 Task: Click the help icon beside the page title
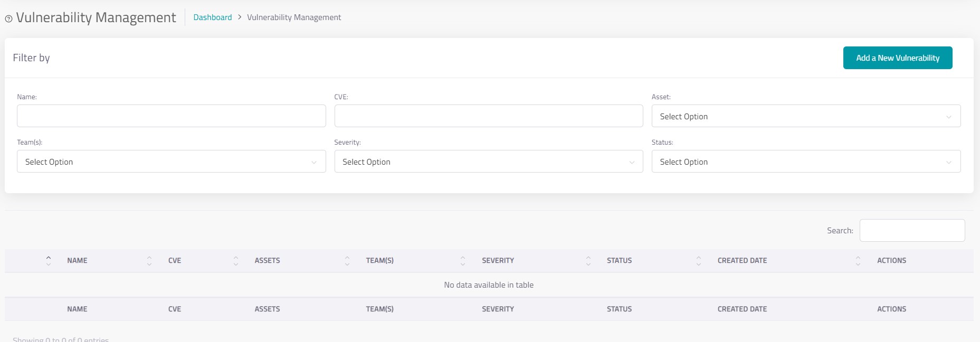pyautogui.click(x=8, y=19)
